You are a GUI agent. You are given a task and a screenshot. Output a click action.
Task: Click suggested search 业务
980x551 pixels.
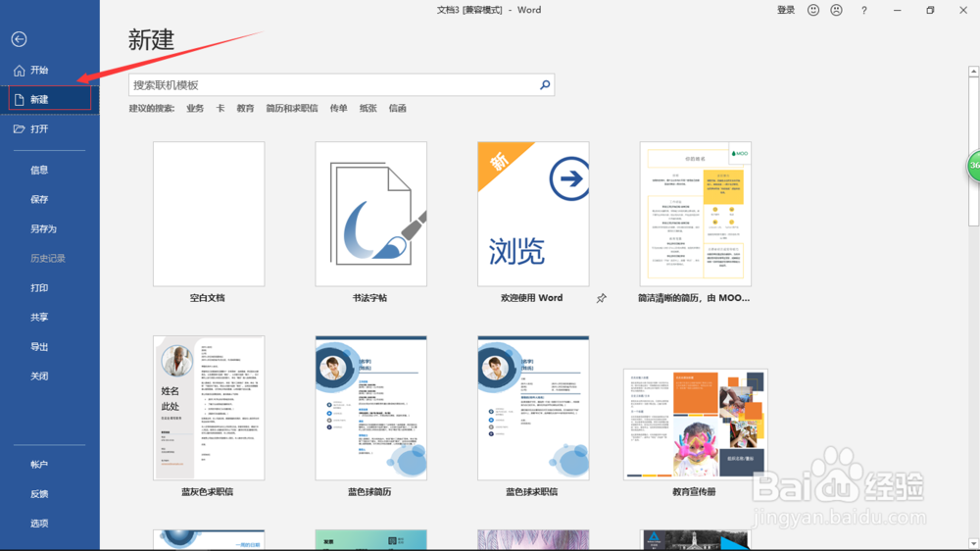click(195, 108)
